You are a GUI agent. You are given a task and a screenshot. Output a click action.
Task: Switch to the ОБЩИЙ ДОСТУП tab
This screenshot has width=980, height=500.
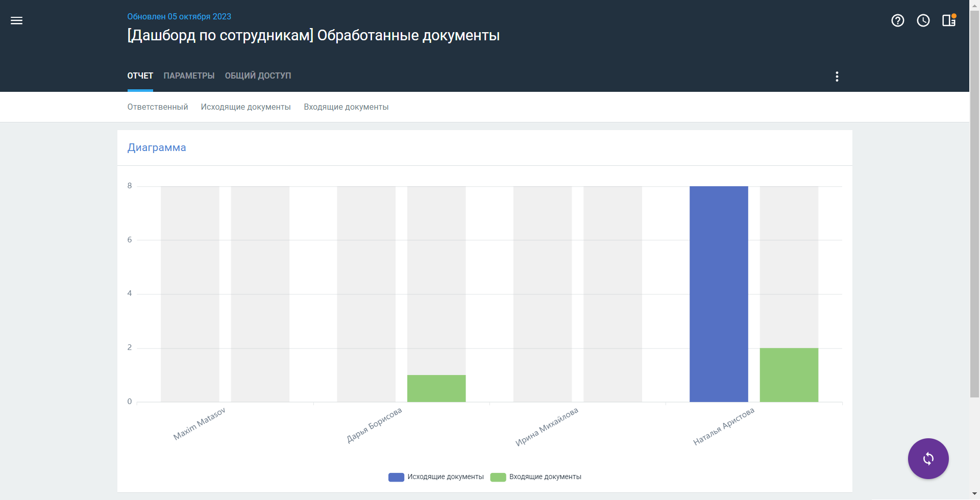coord(258,76)
